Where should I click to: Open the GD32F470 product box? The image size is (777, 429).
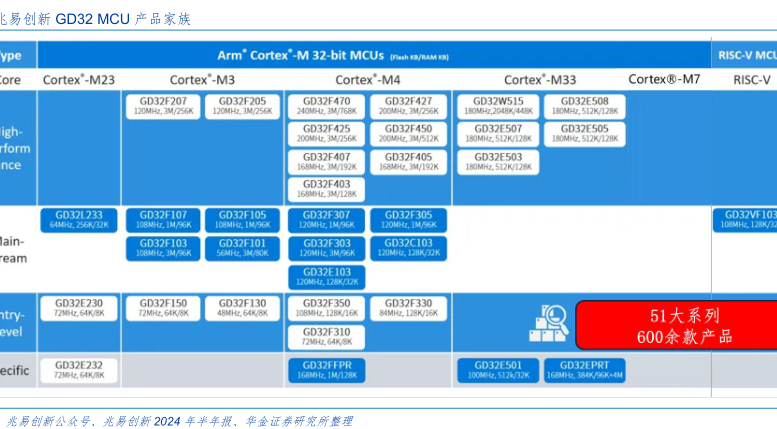[x=326, y=106]
